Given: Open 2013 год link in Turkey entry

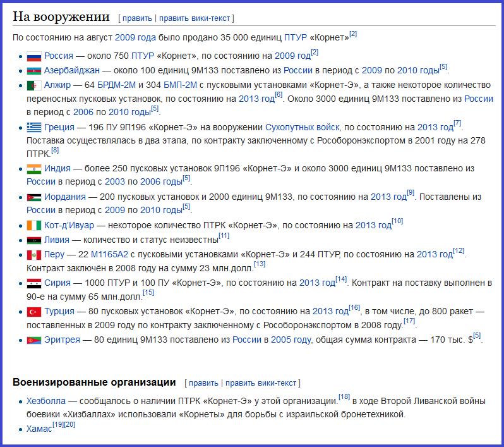Looking at the screenshot, I should point(330,311).
